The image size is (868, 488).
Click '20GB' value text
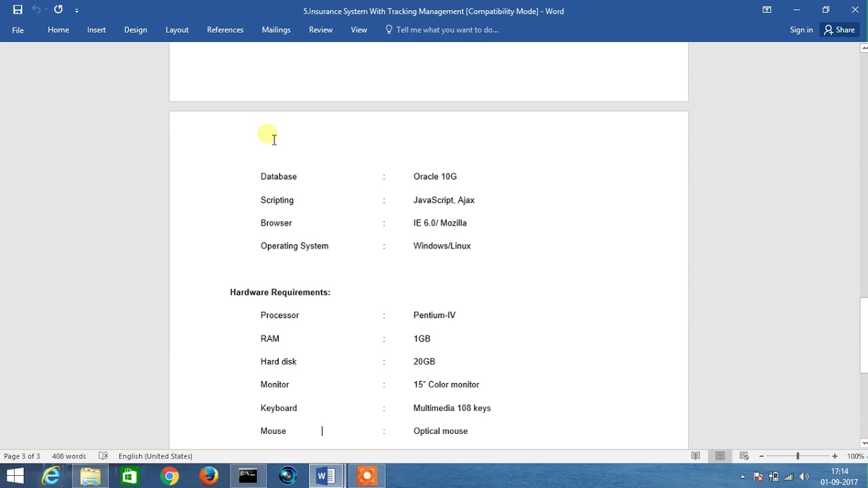[425, 361]
